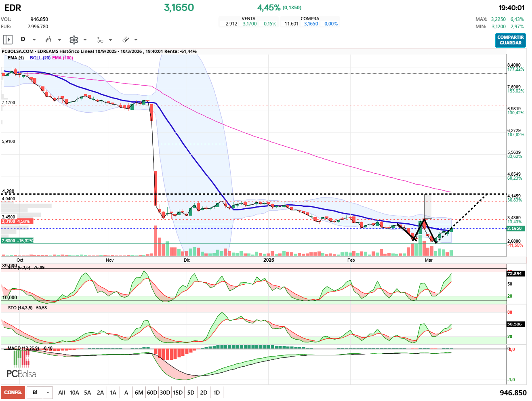The image size is (532, 401).
Task: Select the 6M time range tab
Action: pos(139,393)
